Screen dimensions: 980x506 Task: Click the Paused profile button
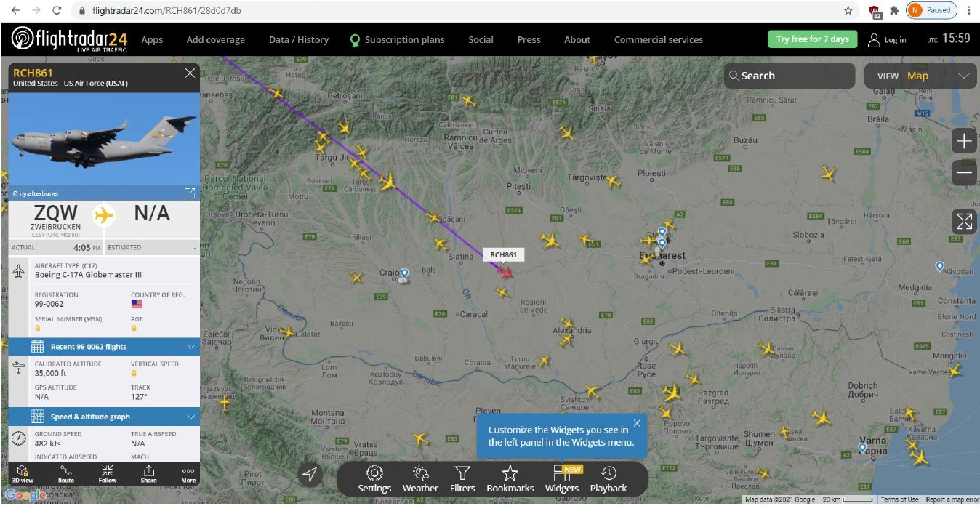tap(931, 10)
